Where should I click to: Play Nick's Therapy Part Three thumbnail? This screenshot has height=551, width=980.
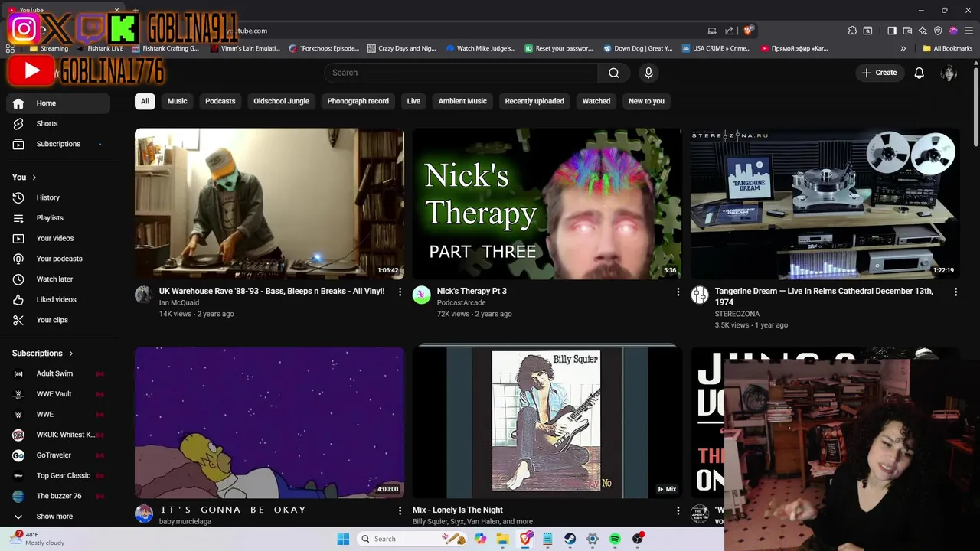547,204
